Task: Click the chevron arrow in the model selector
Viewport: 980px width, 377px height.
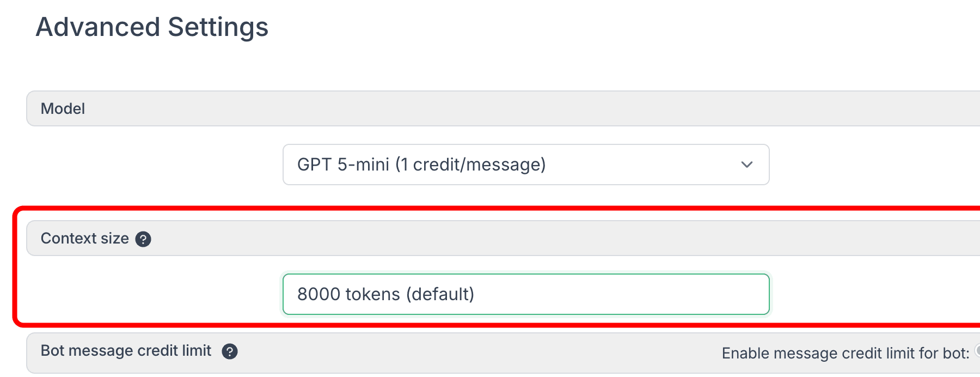Action: click(x=746, y=165)
